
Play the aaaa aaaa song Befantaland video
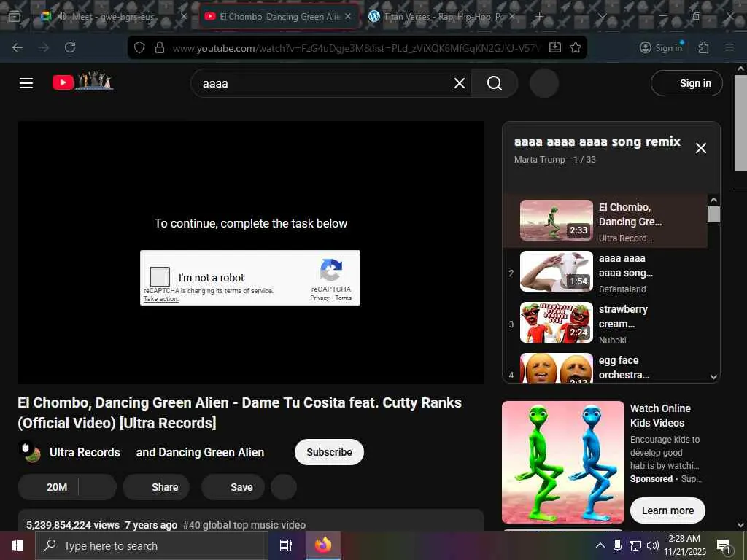557,271
